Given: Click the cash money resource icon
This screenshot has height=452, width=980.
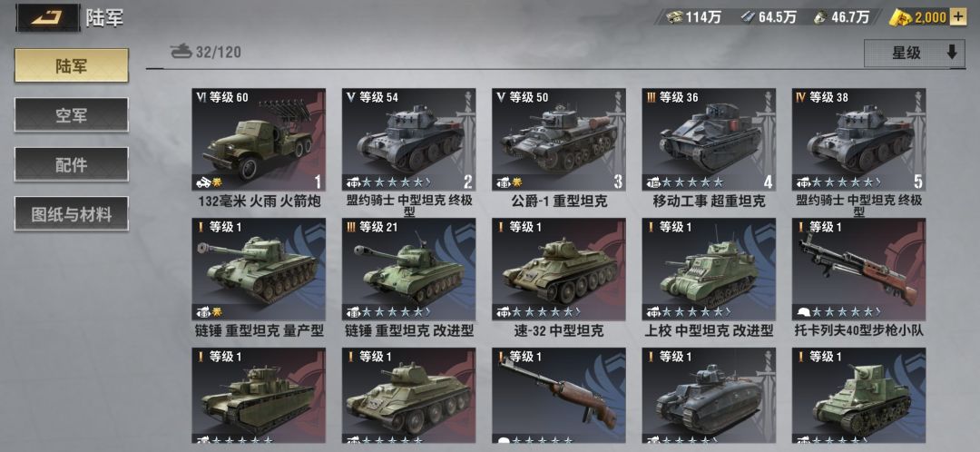Looking at the screenshot, I should (673, 17).
